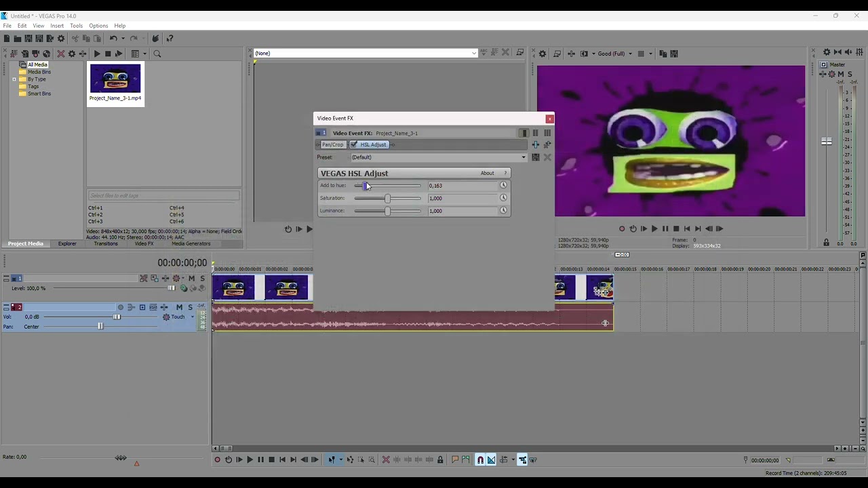Screen dimensions: 868x488
Task: Open the Options menu
Action: click(x=98, y=26)
